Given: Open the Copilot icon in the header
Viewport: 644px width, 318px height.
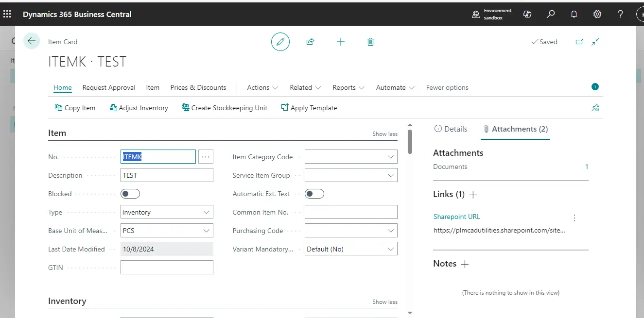Looking at the screenshot, I should (527, 14).
